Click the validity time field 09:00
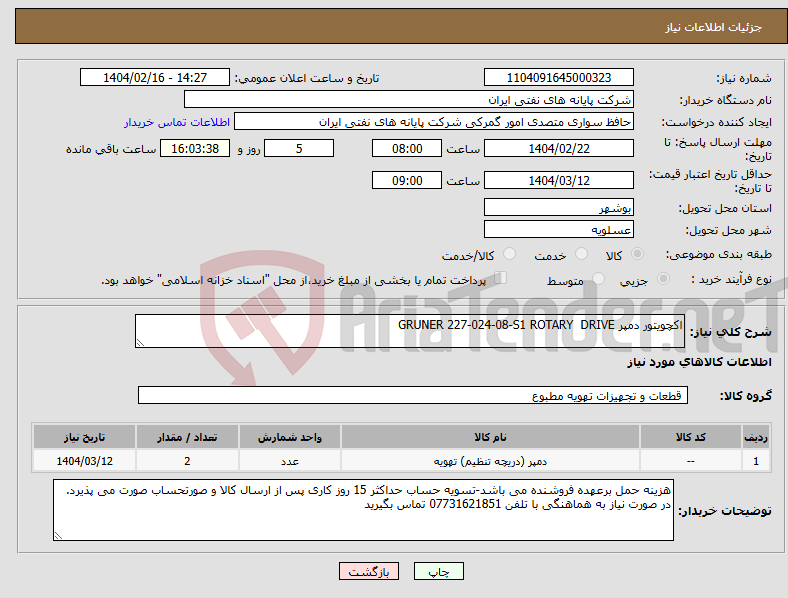Viewport: 788px width, 598px height. (407, 180)
